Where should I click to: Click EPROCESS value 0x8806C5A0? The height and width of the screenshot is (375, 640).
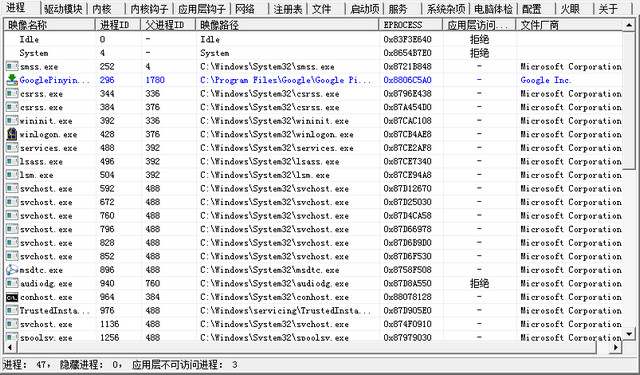(407, 80)
